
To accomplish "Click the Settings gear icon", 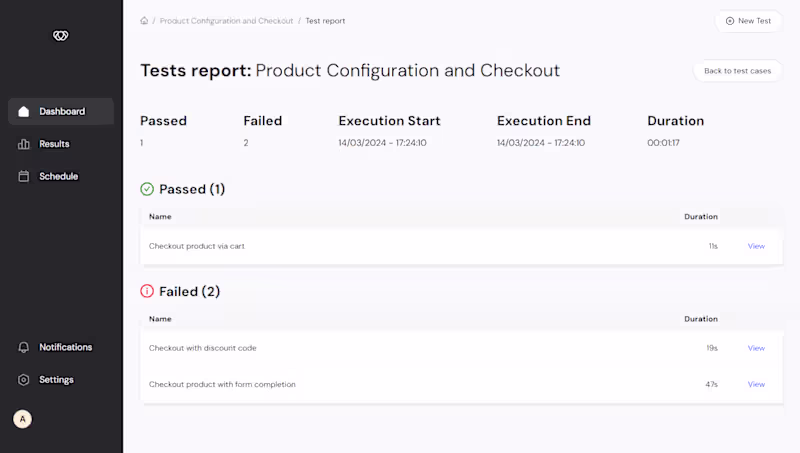I will 24,380.
